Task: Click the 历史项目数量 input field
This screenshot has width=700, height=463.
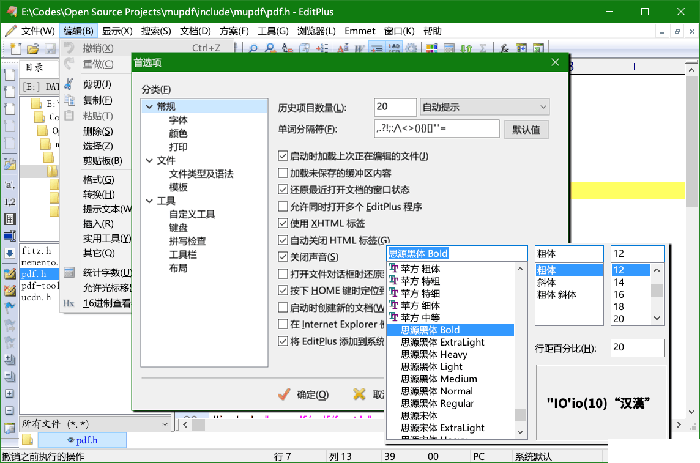Action: click(395, 107)
